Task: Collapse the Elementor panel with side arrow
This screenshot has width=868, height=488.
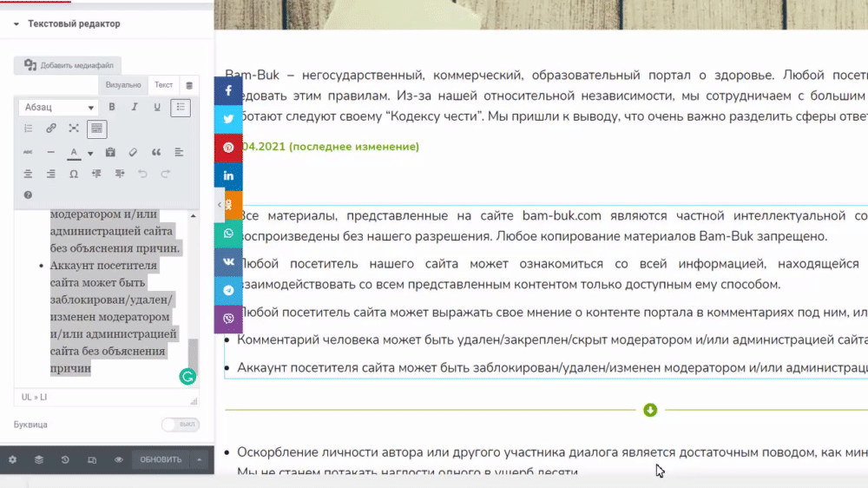Action: coord(220,204)
